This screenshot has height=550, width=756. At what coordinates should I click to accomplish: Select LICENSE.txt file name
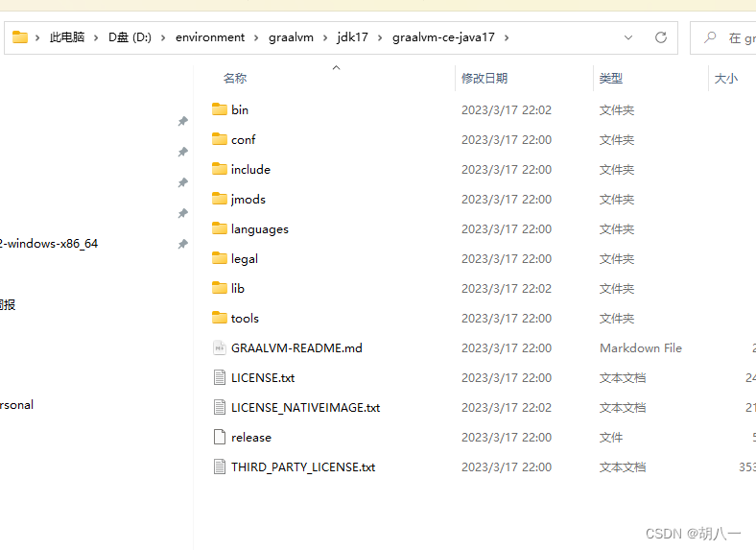pos(263,378)
